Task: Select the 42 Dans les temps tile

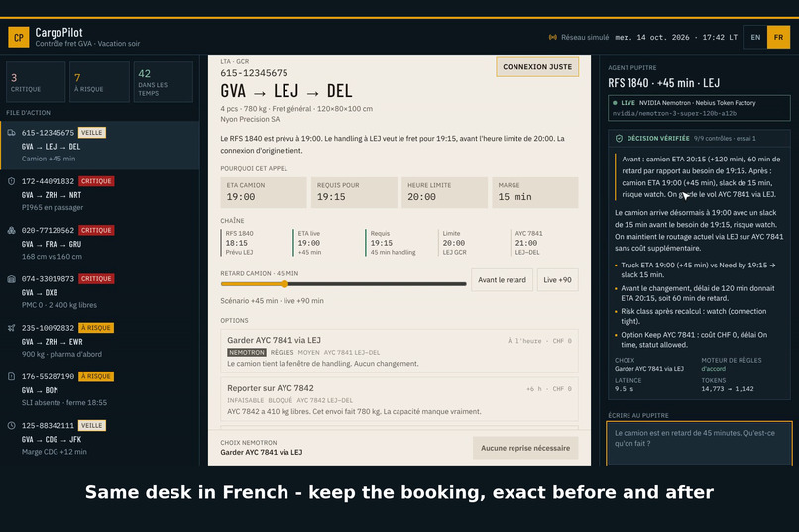Action: [163, 82]
